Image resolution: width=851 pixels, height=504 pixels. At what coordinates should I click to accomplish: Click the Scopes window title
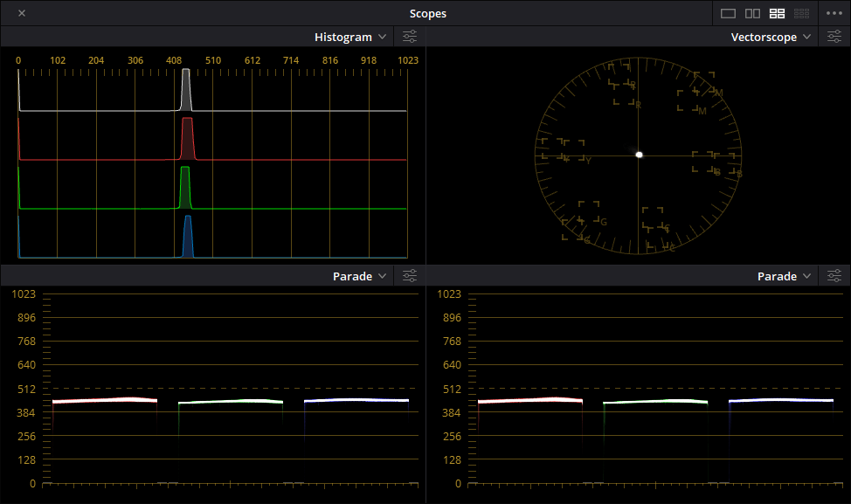[x=427, y=14]
